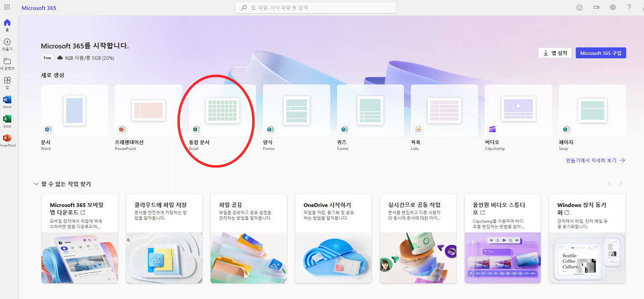Create a new 퀴즈 thumbnail
Screen dimensions: 644x299
(x=370, y=110)
